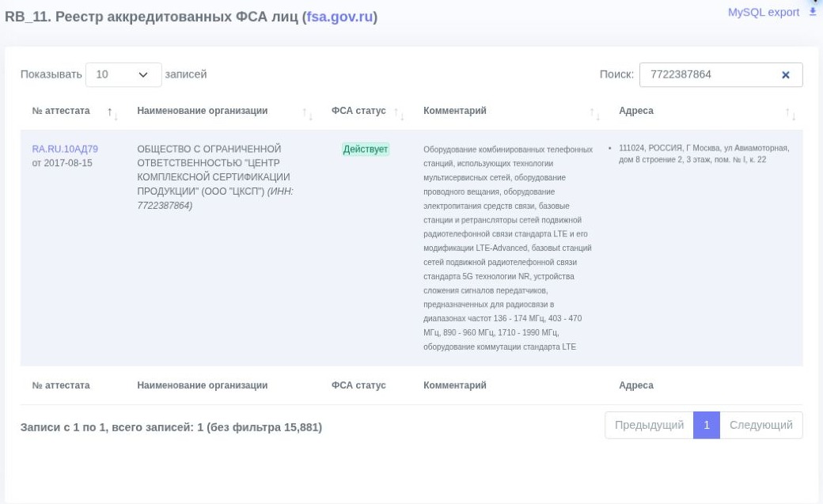Open the fsa.gov.ru link in title
This screenshot has height=504, width=823.
(x=339, y=17)
